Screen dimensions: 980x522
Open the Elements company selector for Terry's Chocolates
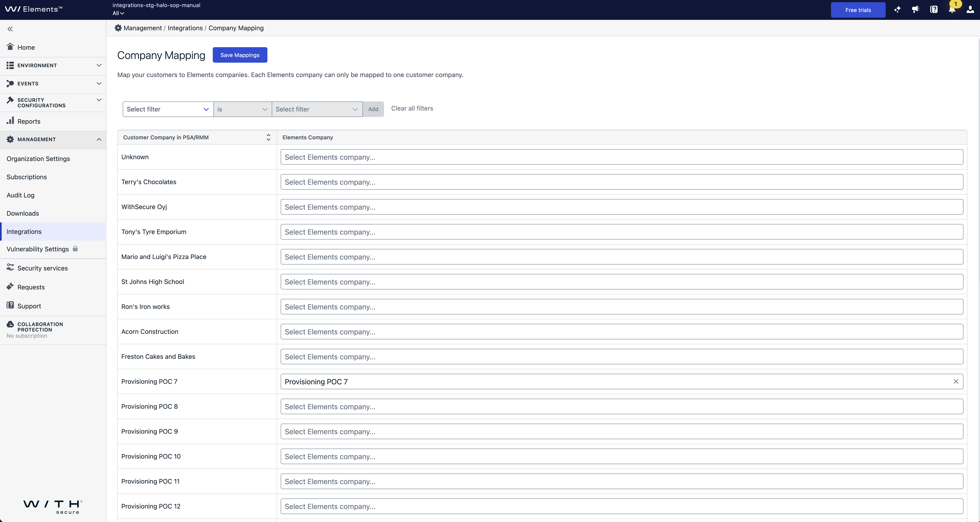[x=622, y=182]
